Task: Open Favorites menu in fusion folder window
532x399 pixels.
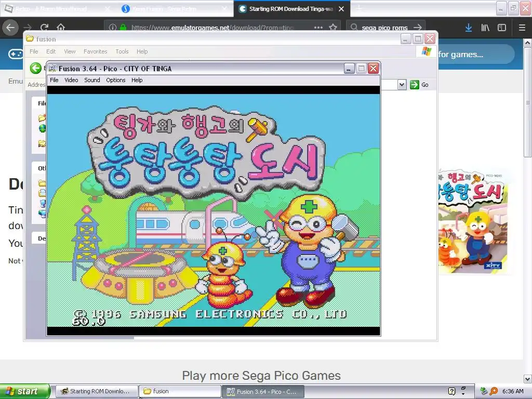Action: (96, 51)
